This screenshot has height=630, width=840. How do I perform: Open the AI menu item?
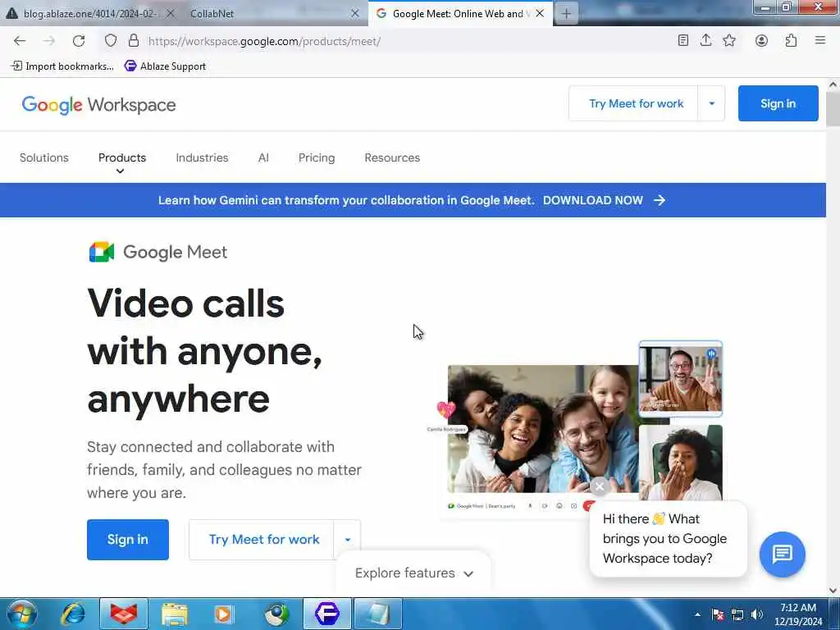pyautogui.click(x=263, y=157)
